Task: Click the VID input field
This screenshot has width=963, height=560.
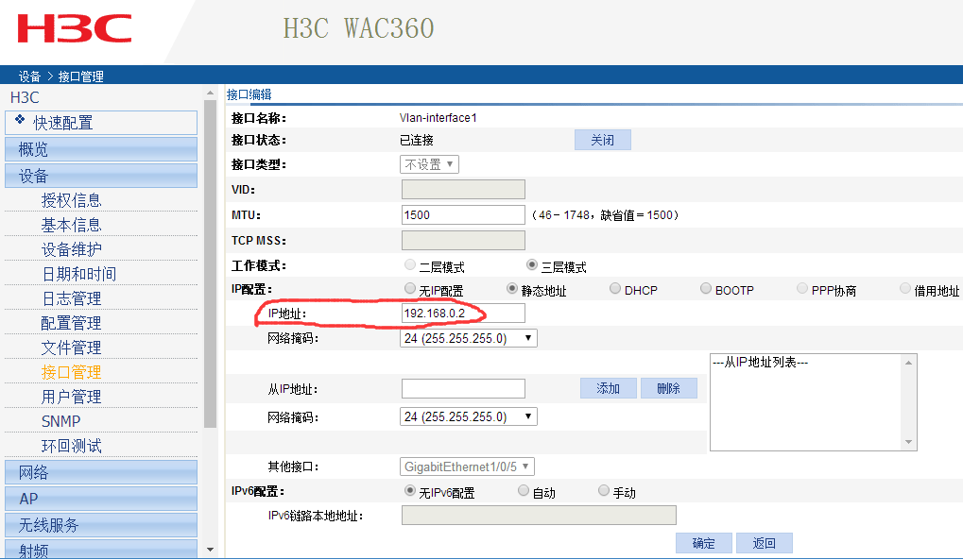Action: 463,189
